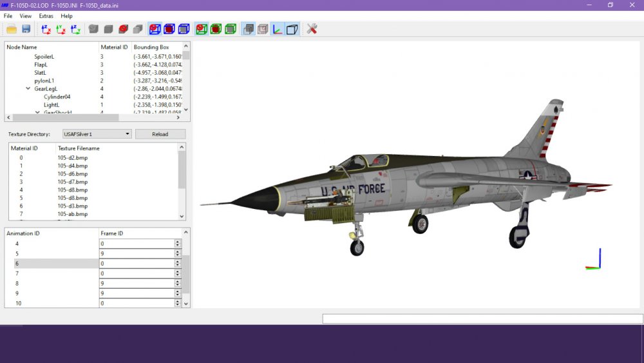Select animation ID 6 row

(x=52, y=264)
